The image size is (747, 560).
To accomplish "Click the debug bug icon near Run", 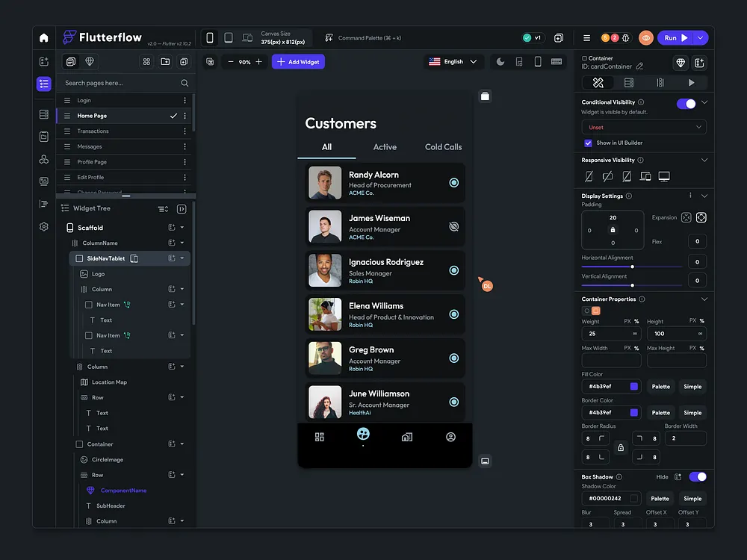I will click(x=625, y=37).
